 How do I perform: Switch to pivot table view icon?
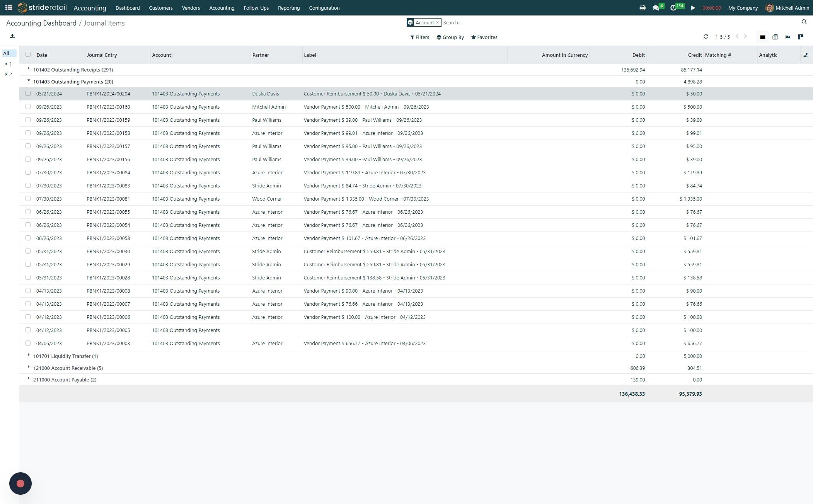coord(775,37)
